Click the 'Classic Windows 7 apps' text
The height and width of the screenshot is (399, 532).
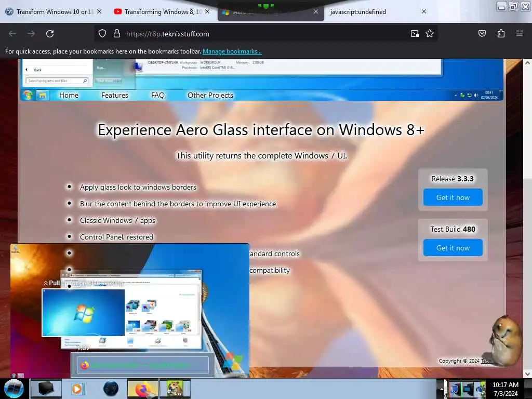(x=117, y=220)
